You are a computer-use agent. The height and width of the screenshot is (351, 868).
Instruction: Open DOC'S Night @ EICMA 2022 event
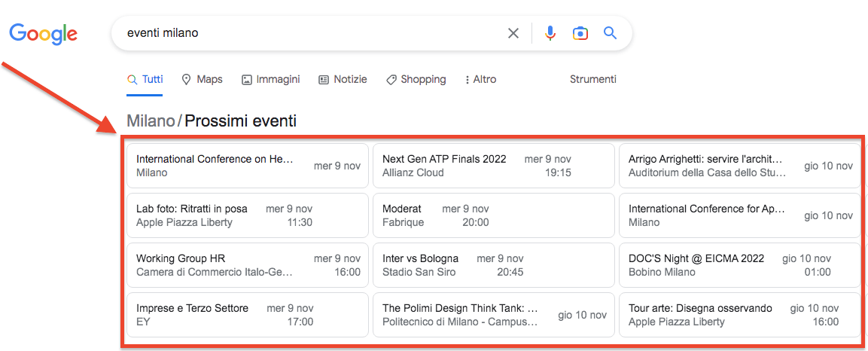pos(739,265)
